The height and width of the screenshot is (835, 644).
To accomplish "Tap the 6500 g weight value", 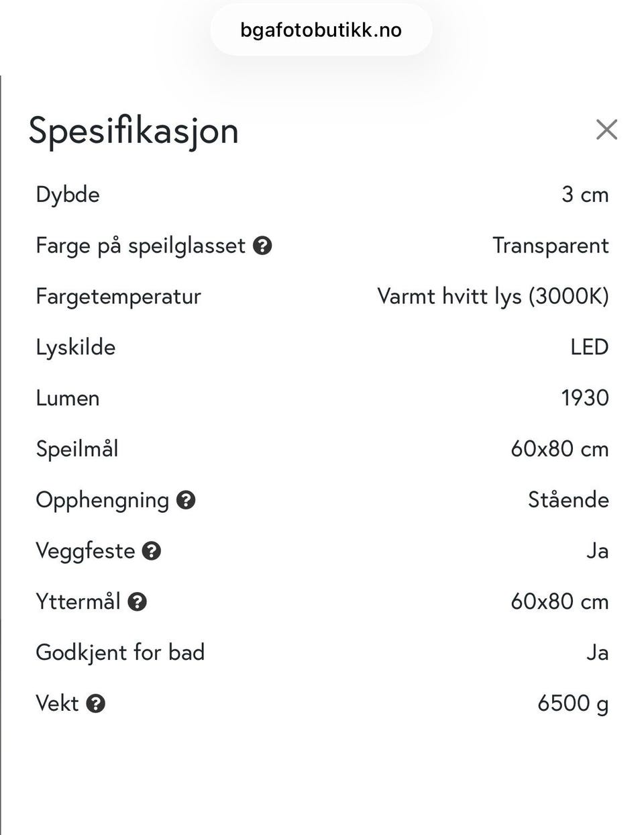I will pos(573,703).
